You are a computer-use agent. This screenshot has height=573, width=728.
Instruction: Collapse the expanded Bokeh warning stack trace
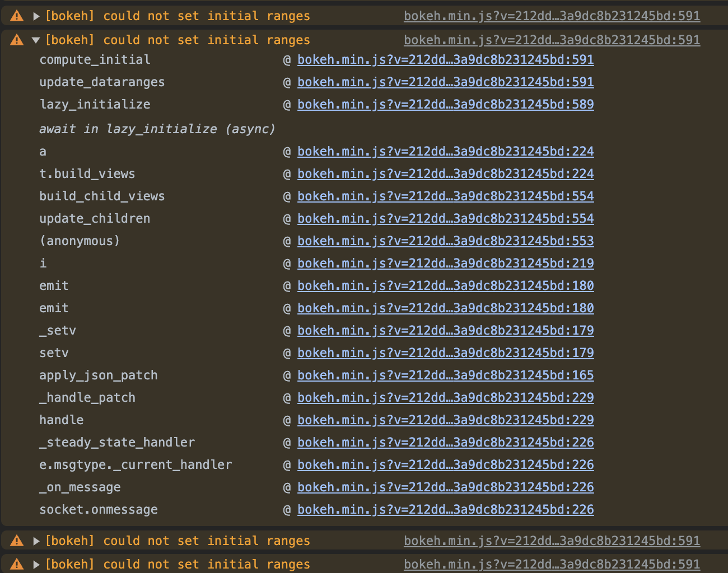[36, 40]
